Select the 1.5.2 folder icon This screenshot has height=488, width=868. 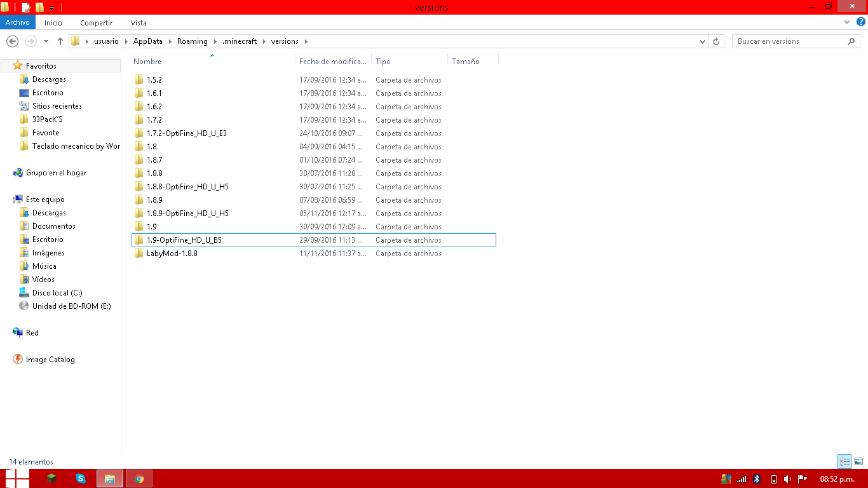[139, 80]
